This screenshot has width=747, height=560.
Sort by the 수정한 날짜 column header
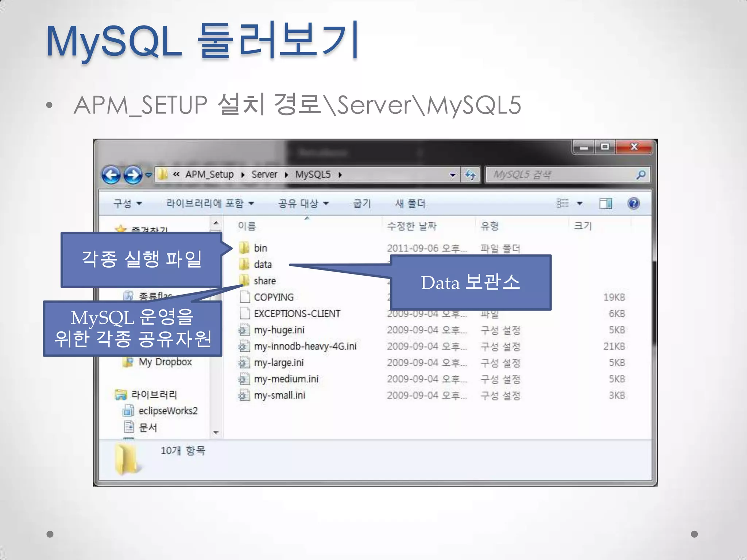point(412,226)
